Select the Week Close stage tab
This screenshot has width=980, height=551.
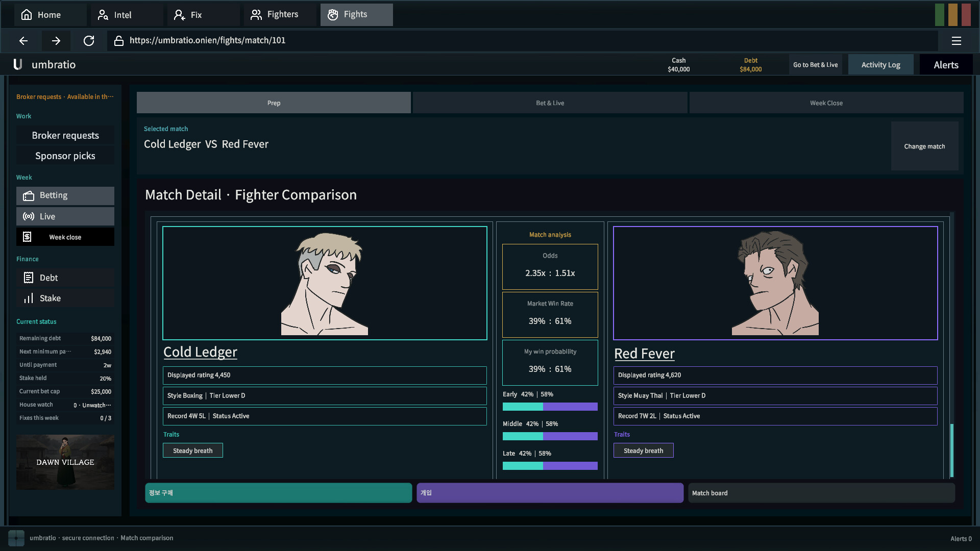click(x=826, y=103)
